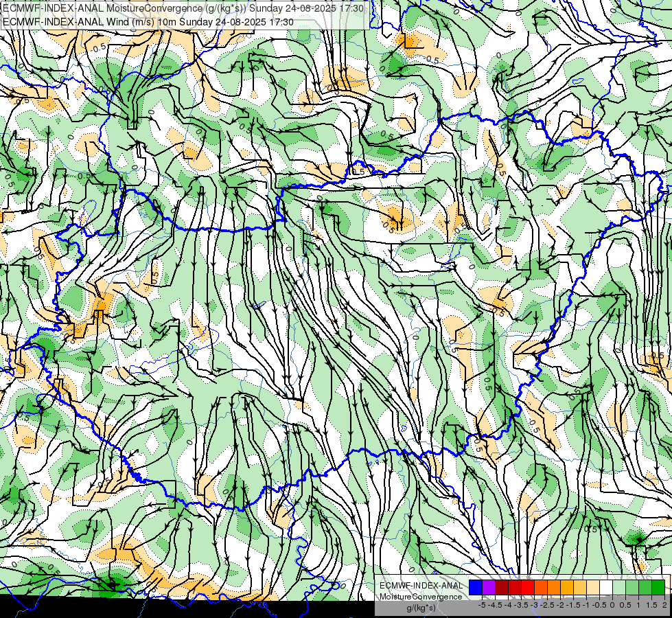Click the 1.5 tick label on the legend
Screen dimensions: 672x618
[x=652, y=605]
